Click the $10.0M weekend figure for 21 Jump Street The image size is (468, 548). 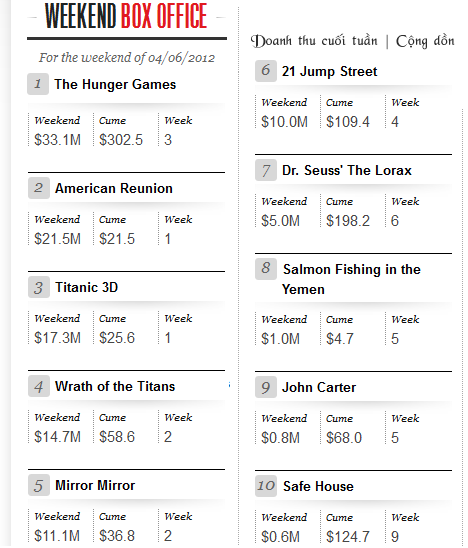point(284,122)
